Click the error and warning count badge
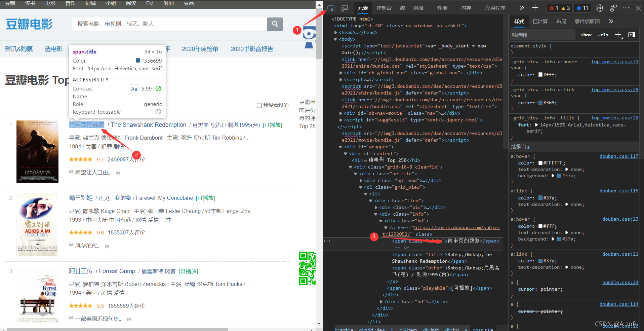 560,8
